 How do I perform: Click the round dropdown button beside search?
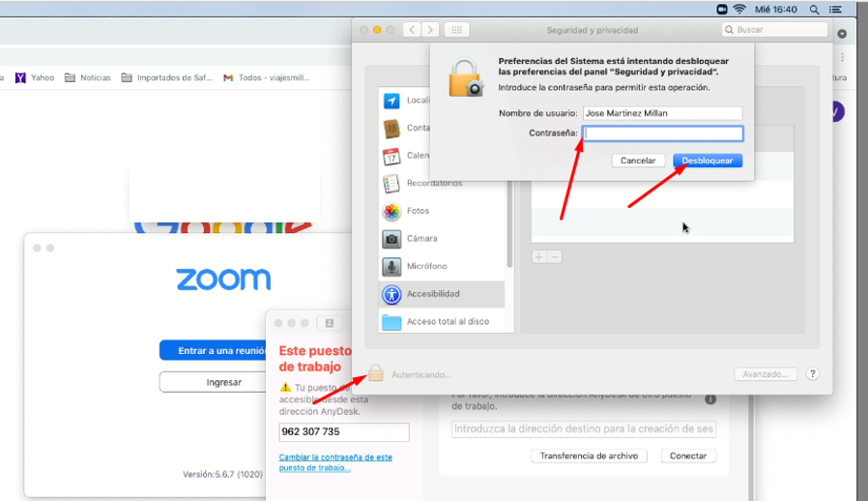pyautogui.click(x=842, y=34)
